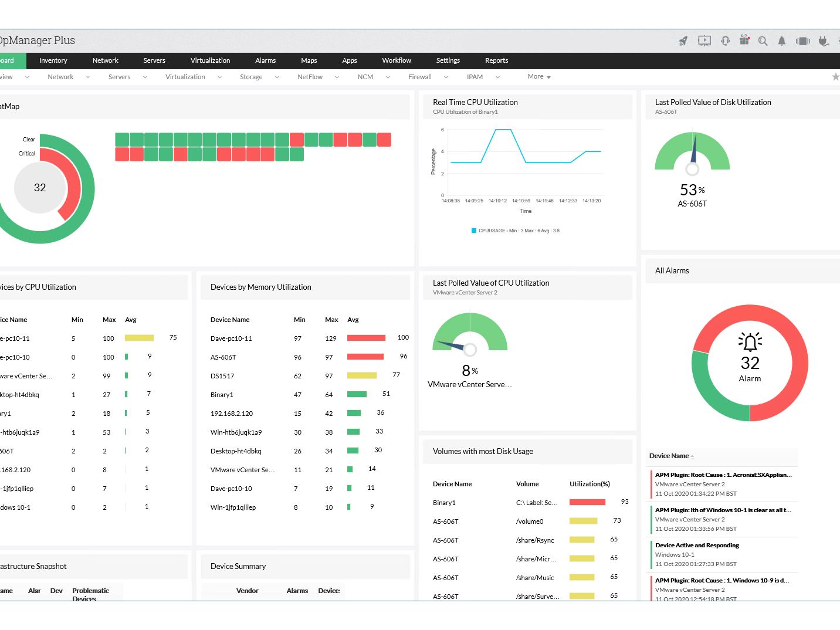
Task: Click the star favorite icon
Action: tap(835, 77)
